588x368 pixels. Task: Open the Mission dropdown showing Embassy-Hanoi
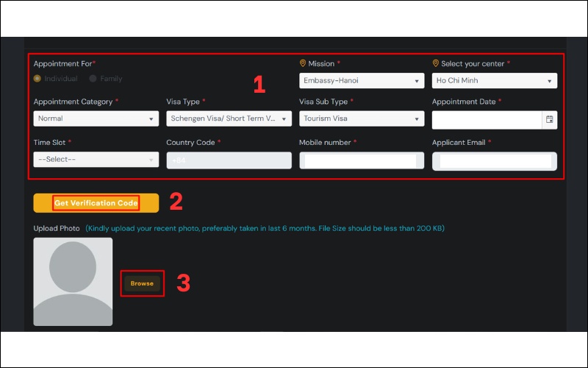(x=361, y=81)
